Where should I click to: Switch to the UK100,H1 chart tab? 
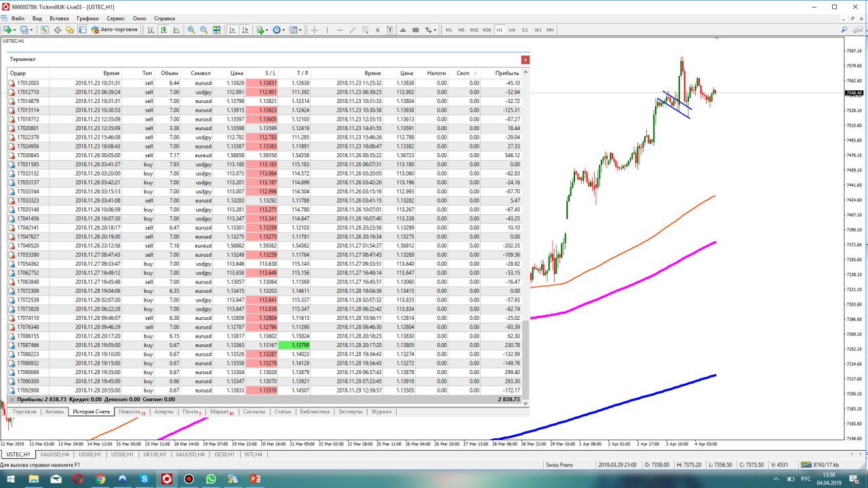click(x=154, y=454)
